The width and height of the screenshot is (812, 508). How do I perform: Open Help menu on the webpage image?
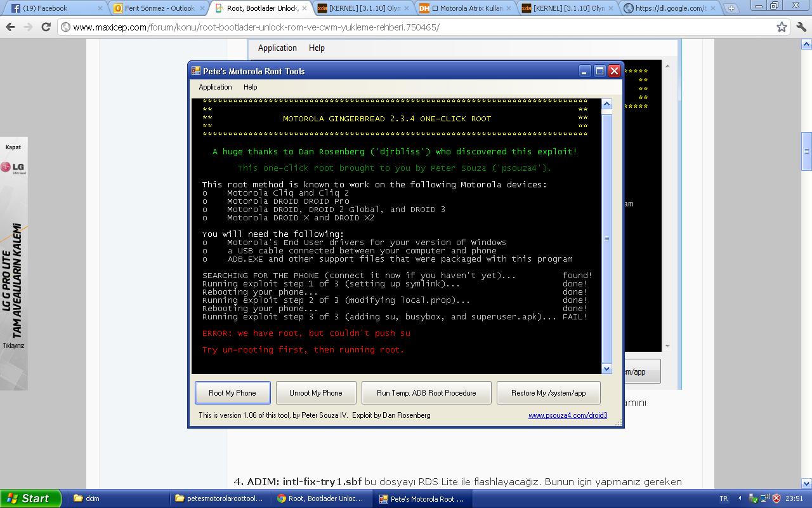317,48
